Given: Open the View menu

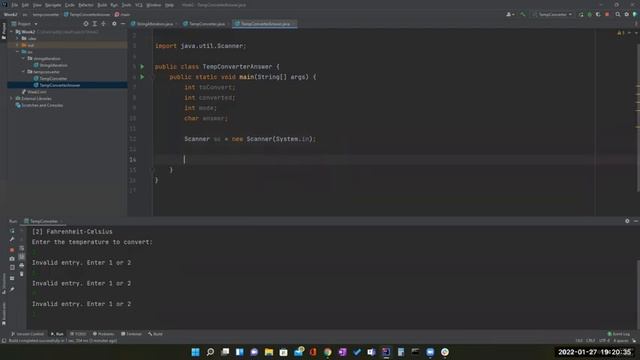Looking at the screenshot, I should click(x=37, y=5).
